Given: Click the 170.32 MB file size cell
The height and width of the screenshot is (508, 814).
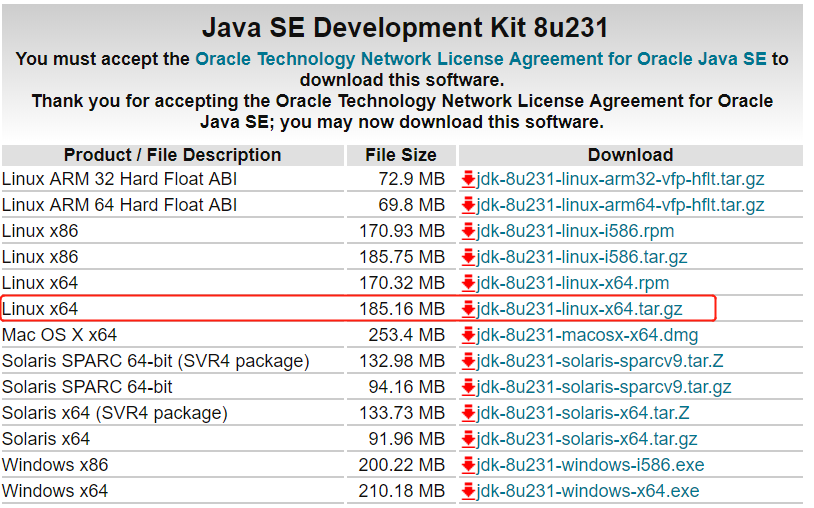Looking at the screenshot, I should (x=402, y=283).
